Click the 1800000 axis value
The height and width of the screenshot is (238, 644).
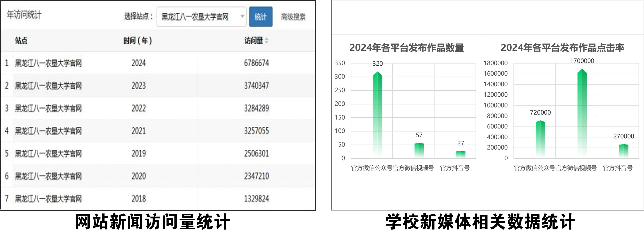496,63
